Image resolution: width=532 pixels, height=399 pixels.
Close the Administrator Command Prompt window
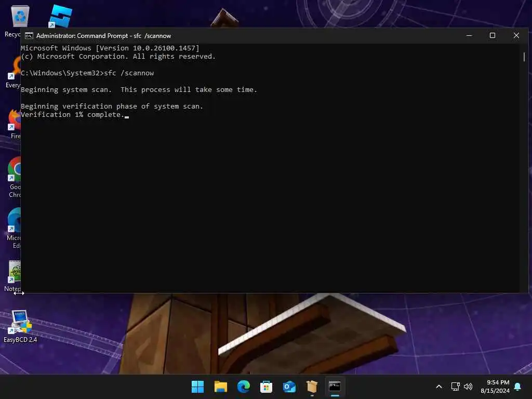[516, 35]
